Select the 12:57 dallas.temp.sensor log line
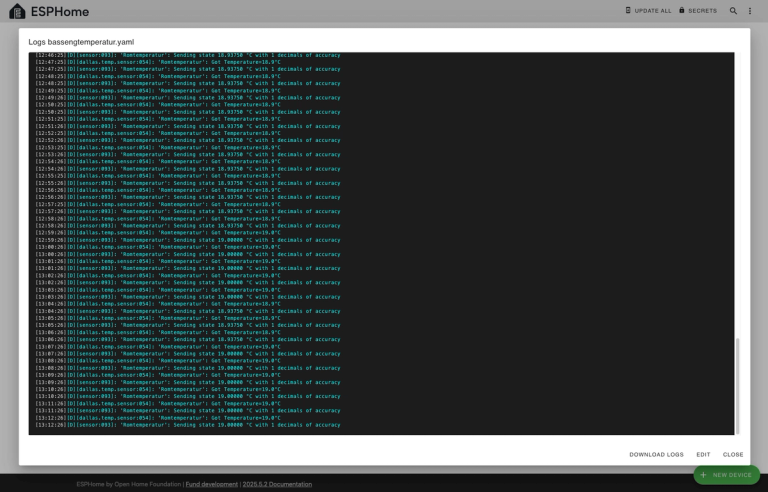The image size is (768, 492). (158, 204)
